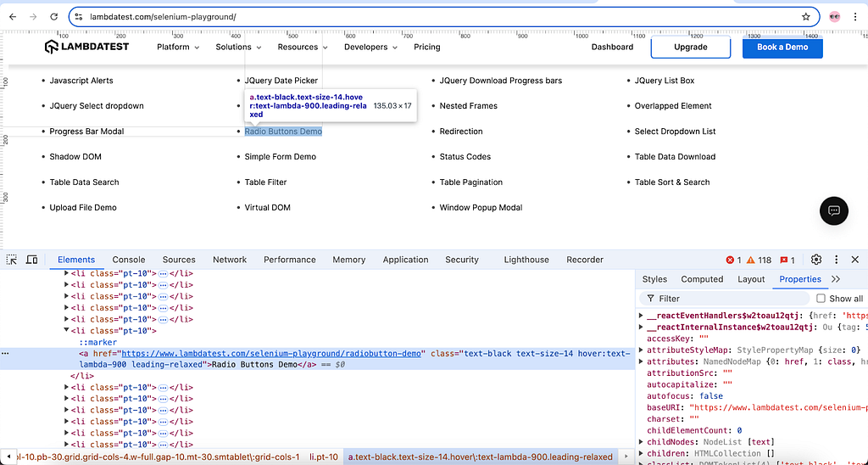Click the browser address bar
The image size is (868, 465).
tap(442, 17)
